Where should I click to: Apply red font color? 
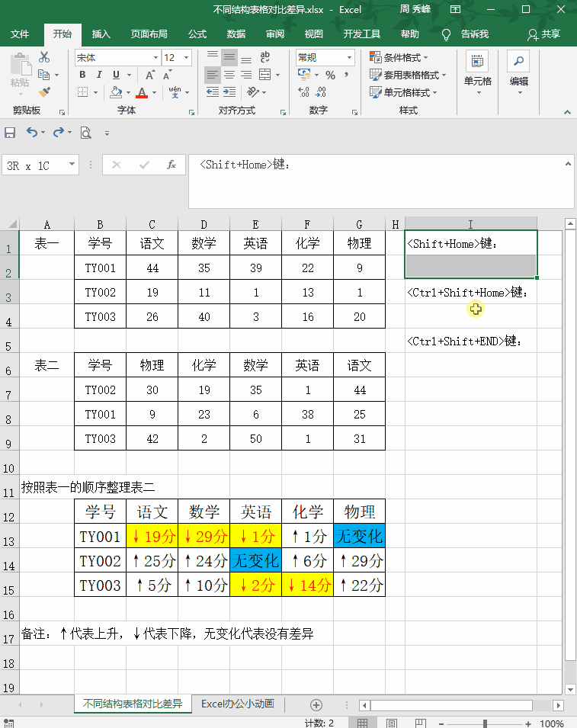[142, 92]
